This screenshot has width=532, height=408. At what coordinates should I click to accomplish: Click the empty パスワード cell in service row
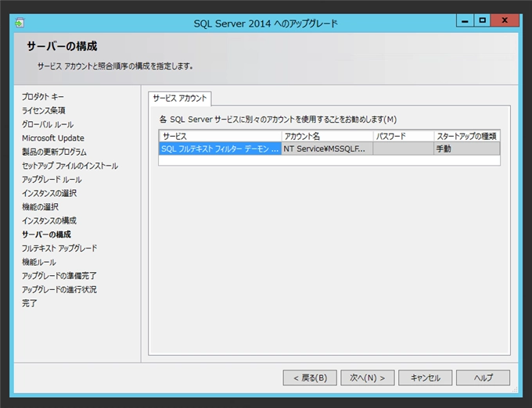click(x=404, y=149)
